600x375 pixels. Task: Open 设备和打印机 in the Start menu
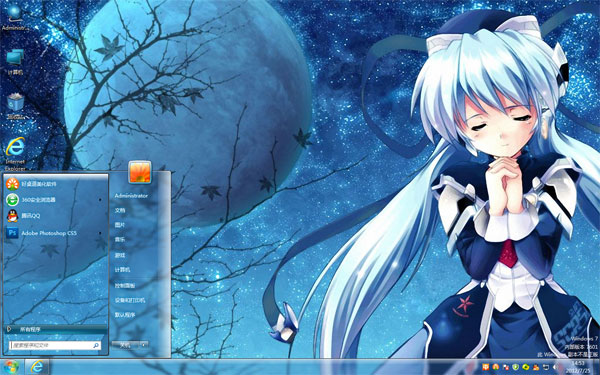(x=130, y=300)
